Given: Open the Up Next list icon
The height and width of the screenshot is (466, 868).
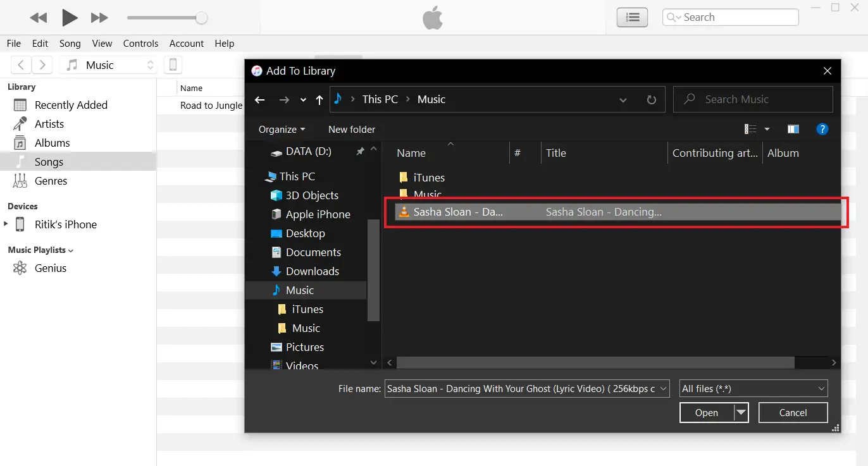Looking at the screenshot, I should 632,17.
